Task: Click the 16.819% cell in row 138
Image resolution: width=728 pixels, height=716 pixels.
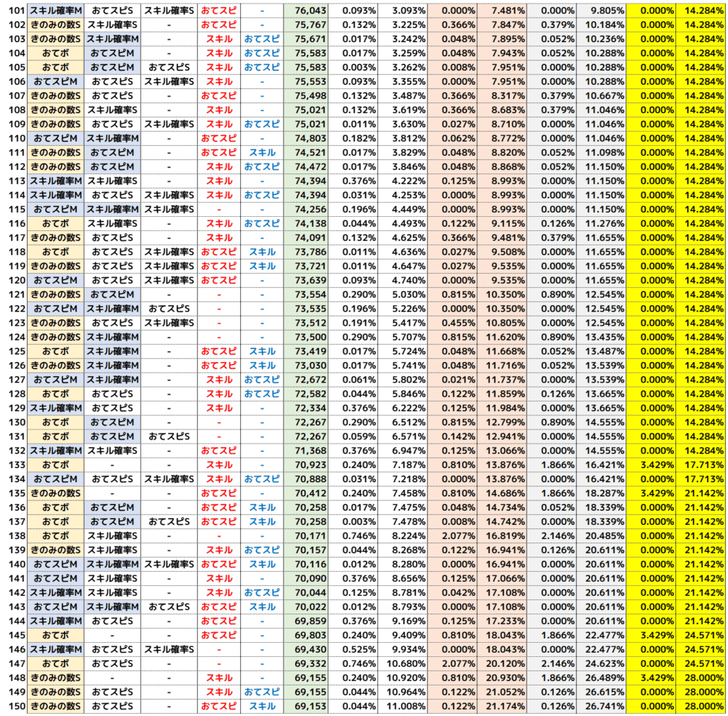Action: [x=502, y=535]
